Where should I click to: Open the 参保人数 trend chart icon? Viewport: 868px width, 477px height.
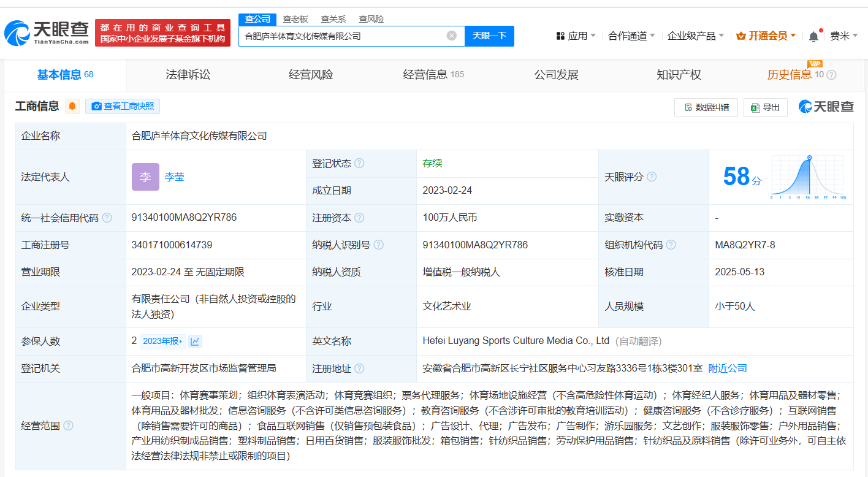click(x=195, y=342)
